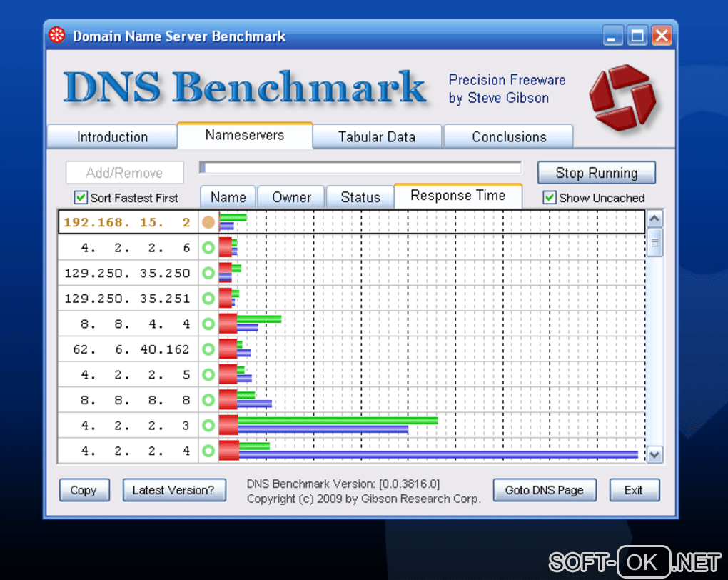
Task: Click the red app icon in title bar
Action: coord(57,35)
